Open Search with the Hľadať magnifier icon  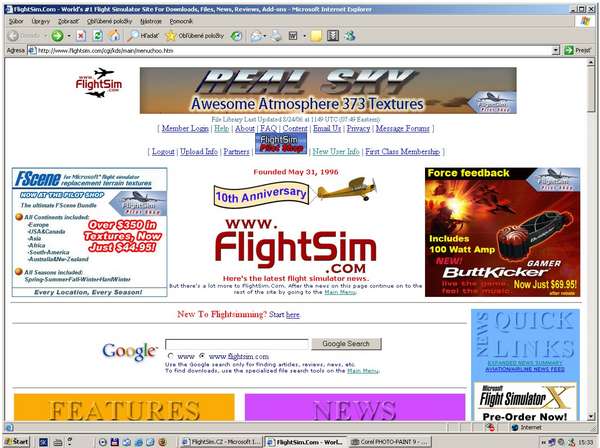(x=144, y=36)
